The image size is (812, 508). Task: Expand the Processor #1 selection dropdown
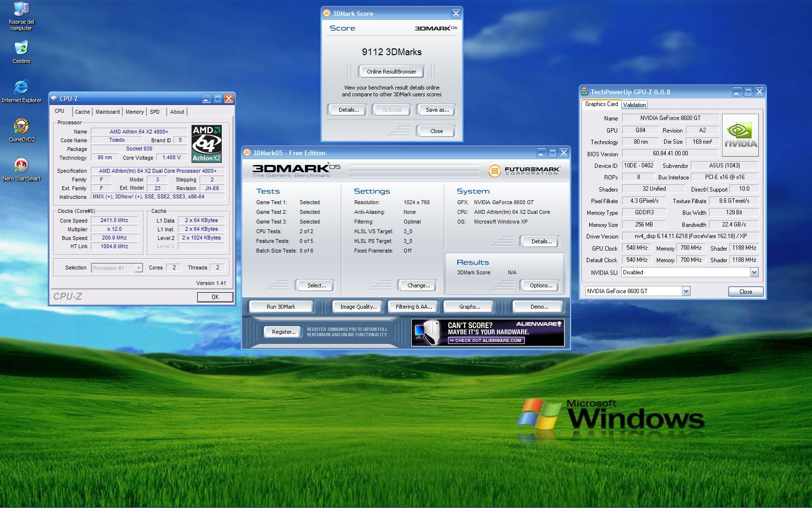point(139,268)
